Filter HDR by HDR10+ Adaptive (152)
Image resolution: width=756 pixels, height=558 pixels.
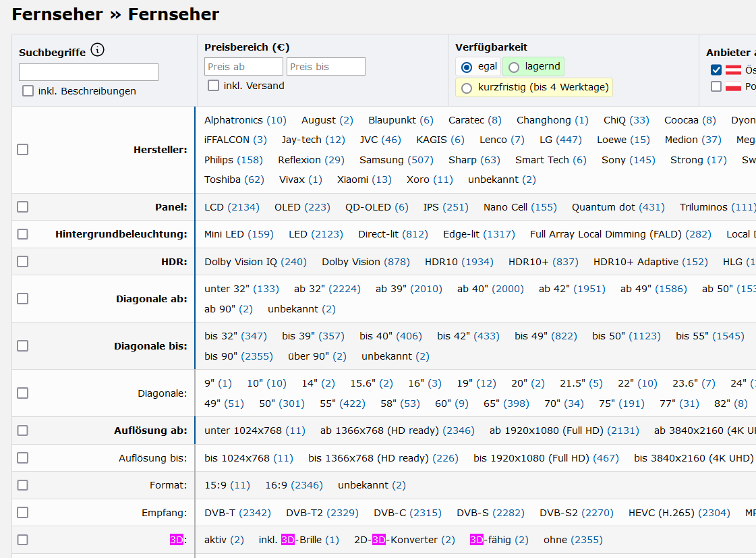pos(651,261)
